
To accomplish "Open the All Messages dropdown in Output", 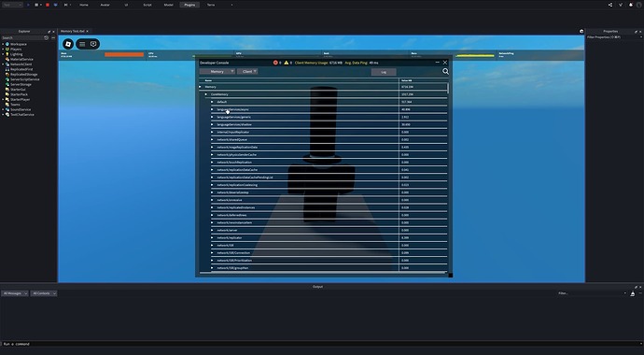I will (x=15, y=293).
